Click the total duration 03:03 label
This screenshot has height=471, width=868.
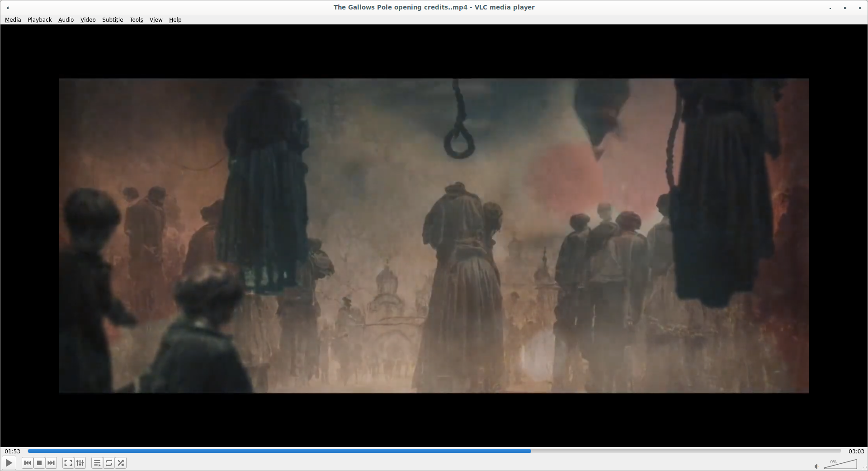coord(856,451)
